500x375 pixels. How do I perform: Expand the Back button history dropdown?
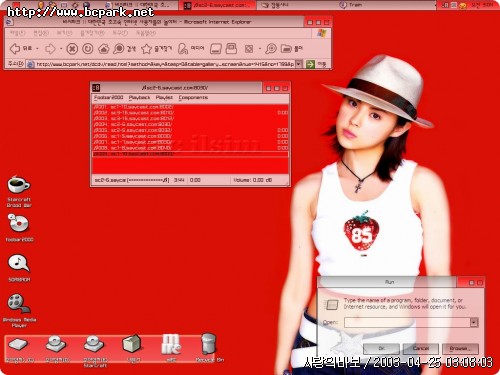click(37, 49)
